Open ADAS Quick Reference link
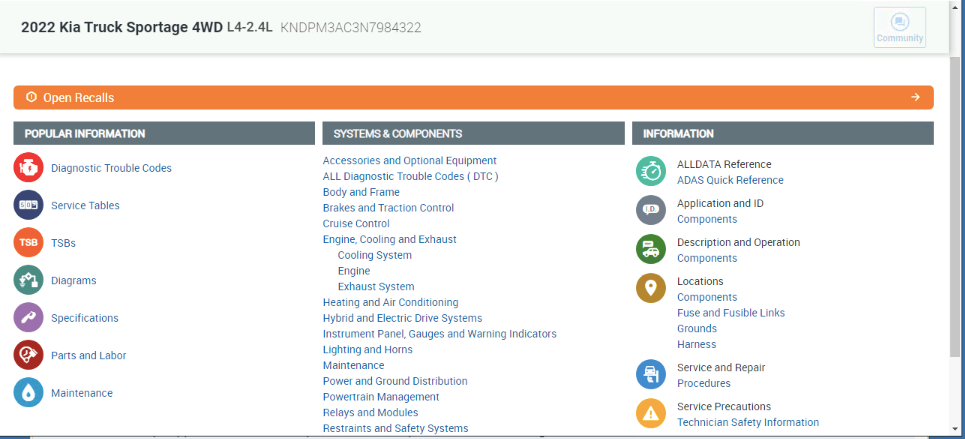965x439 pixels. [730, 181]
